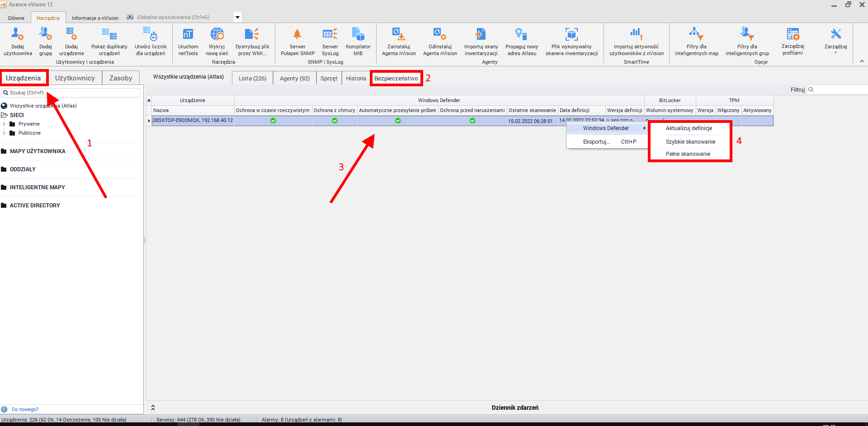Open Kompilator MIB tool
This screenshot has width=868, height=426.
click(x=358, y=34)
